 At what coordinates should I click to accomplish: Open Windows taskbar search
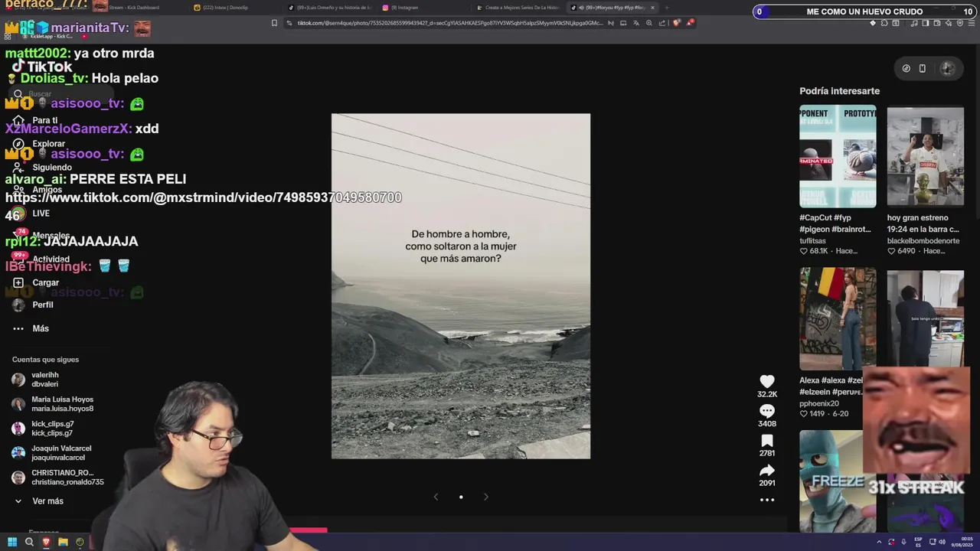click(x=29, y=542)
